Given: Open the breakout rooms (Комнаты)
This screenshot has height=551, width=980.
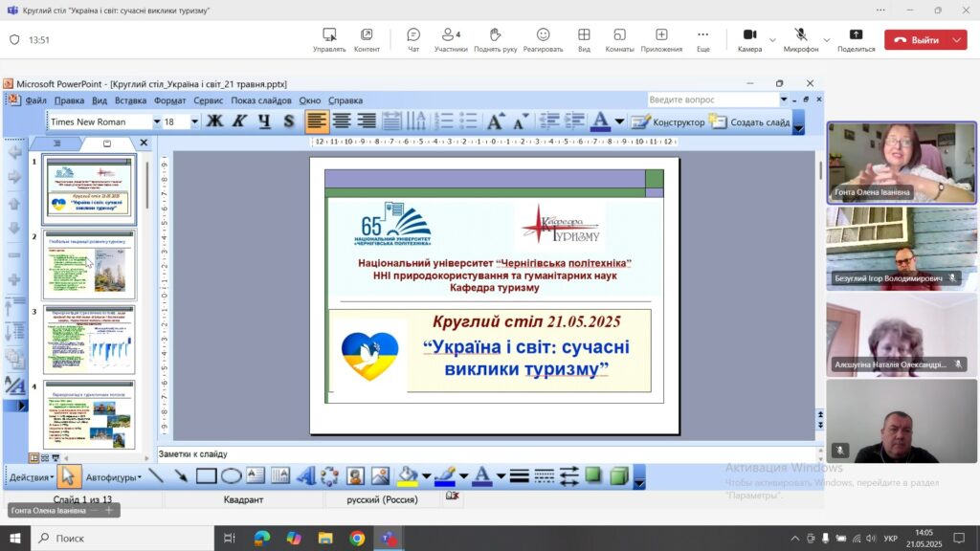Looking at the screenshot, I should coord(619,39).
